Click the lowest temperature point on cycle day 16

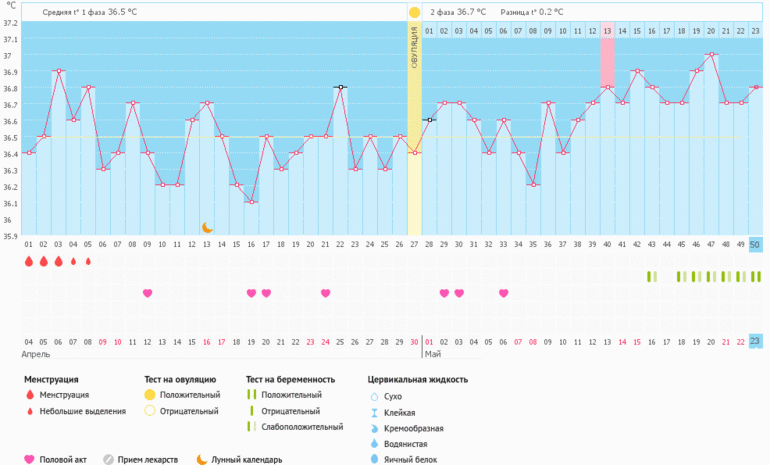251,202
